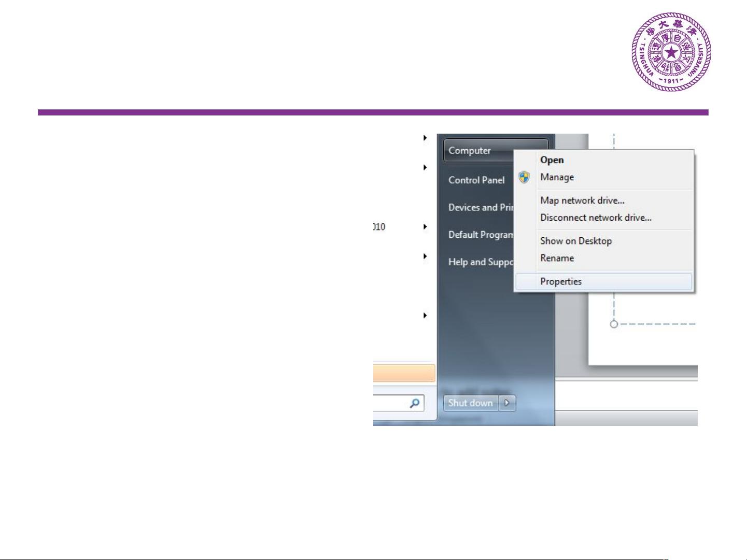
Task: Expand the arrow next to Shut down
Action: 507,403
